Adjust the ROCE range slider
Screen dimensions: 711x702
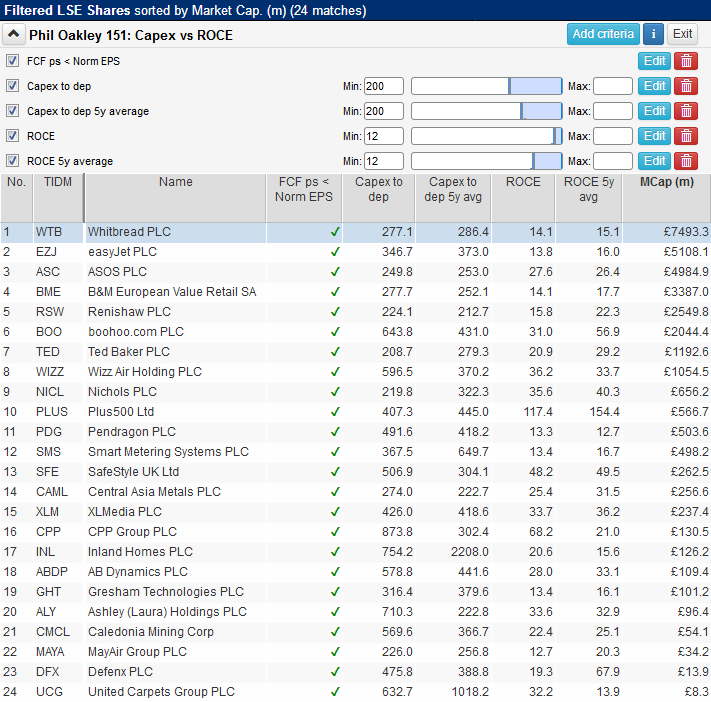(x=487, y=136)
